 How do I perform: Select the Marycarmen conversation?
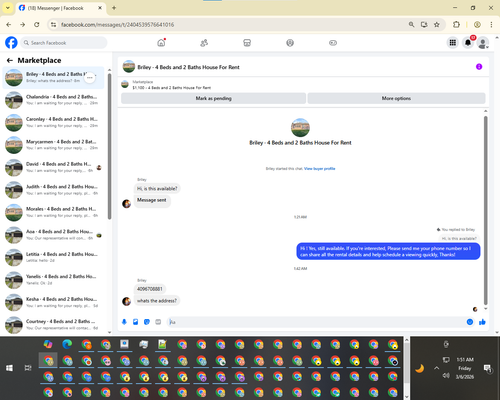(53, 145)
